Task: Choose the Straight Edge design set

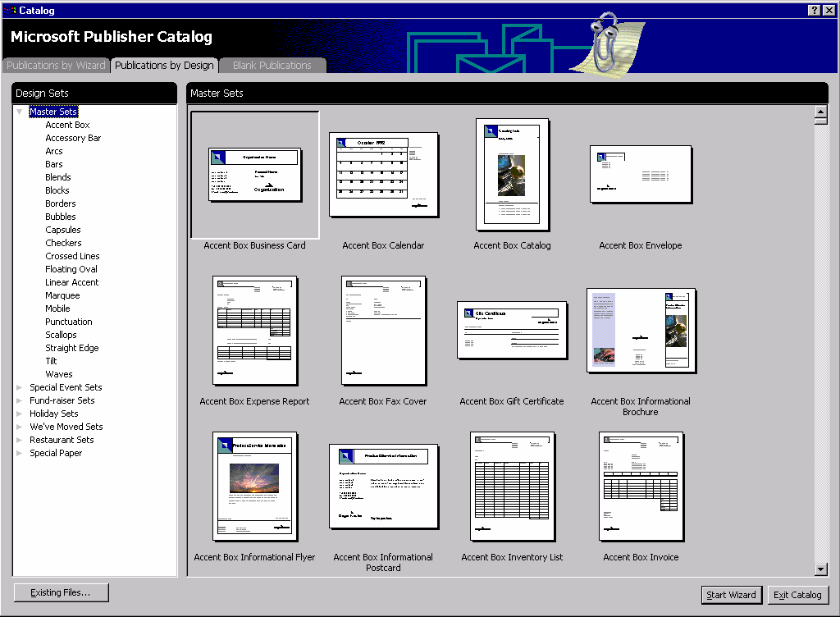Action: pyautogui.click(x=72, y=348)
